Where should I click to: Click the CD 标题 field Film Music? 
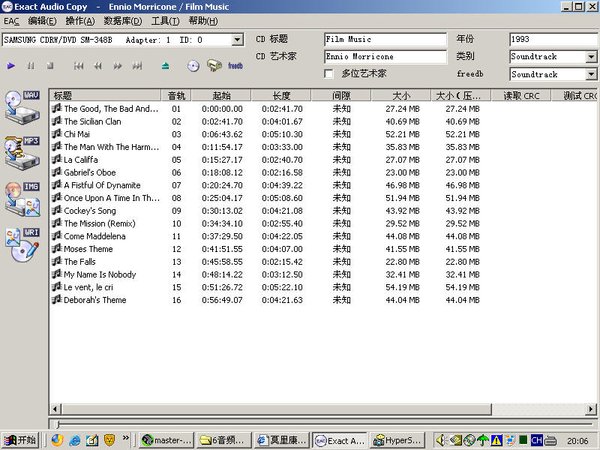click(385, 39)
